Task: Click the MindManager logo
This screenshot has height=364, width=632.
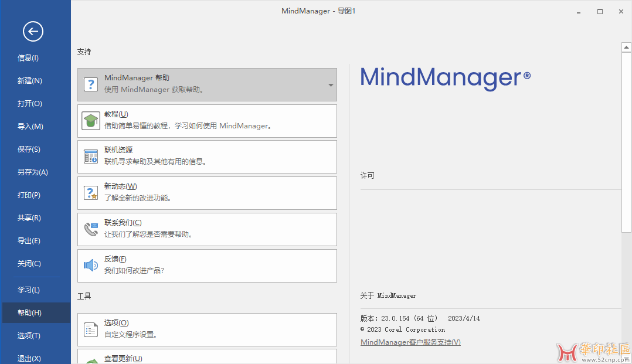Action: coord(446,78)
